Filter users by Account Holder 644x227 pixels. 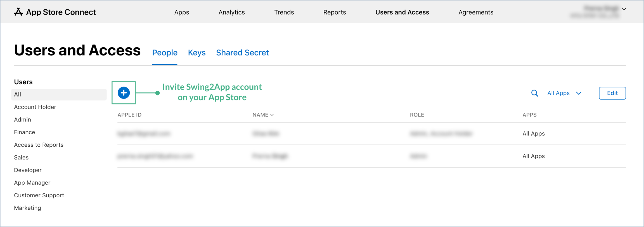coord(35,107)
